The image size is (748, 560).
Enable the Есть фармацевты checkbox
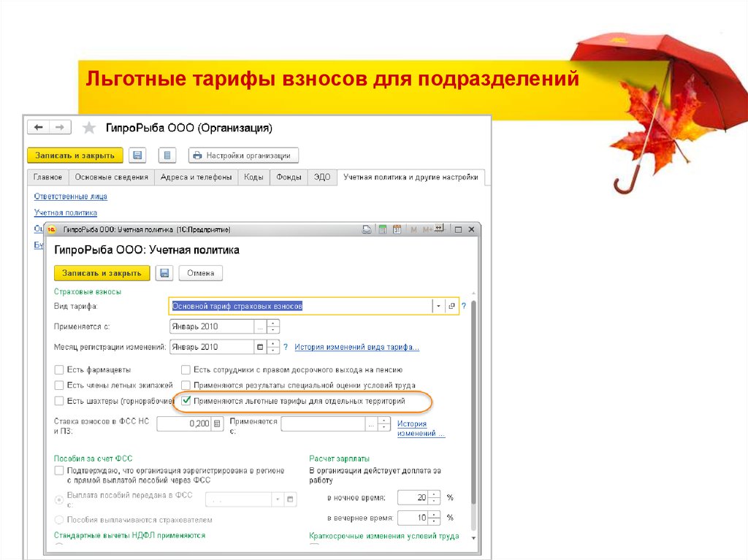[x=59, y=369]
